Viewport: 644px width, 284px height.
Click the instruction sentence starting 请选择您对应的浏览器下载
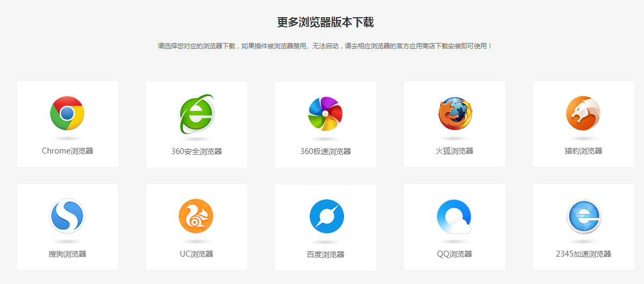[x=325, y=46]
